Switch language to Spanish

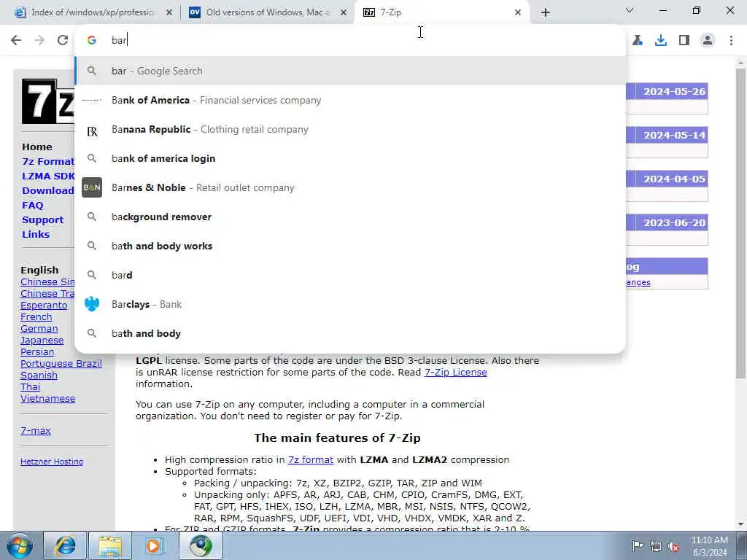point(39,376)
